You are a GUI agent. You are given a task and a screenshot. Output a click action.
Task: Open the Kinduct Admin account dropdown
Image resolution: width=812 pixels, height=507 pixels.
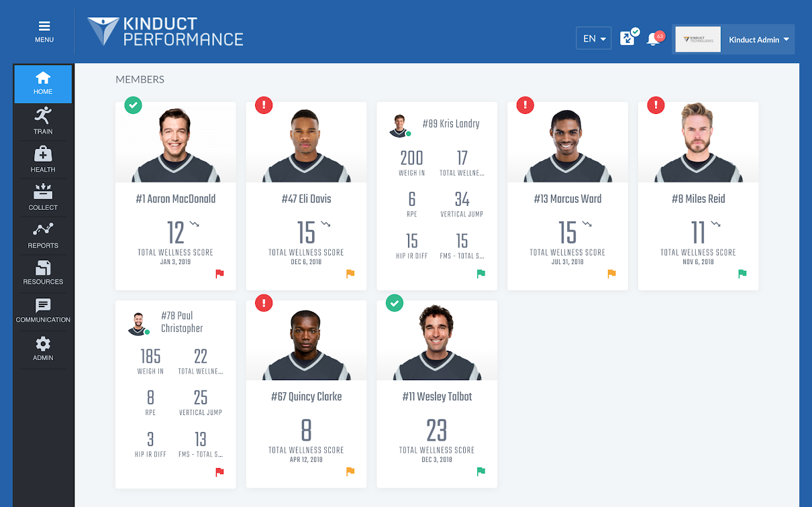point(757,40)
